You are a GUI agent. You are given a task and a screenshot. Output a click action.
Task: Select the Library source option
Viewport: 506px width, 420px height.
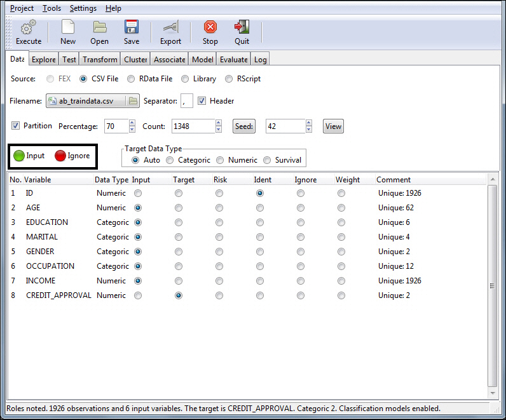185,79
